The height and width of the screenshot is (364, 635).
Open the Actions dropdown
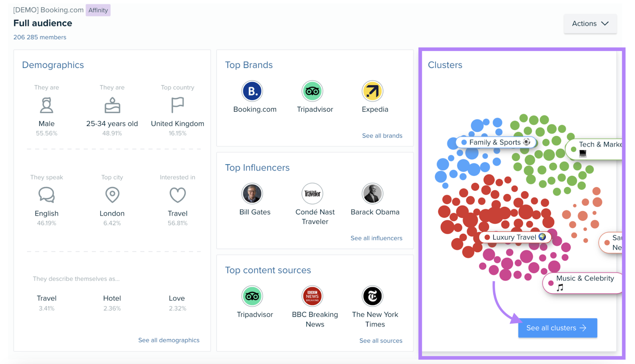(x=590, y=23)
